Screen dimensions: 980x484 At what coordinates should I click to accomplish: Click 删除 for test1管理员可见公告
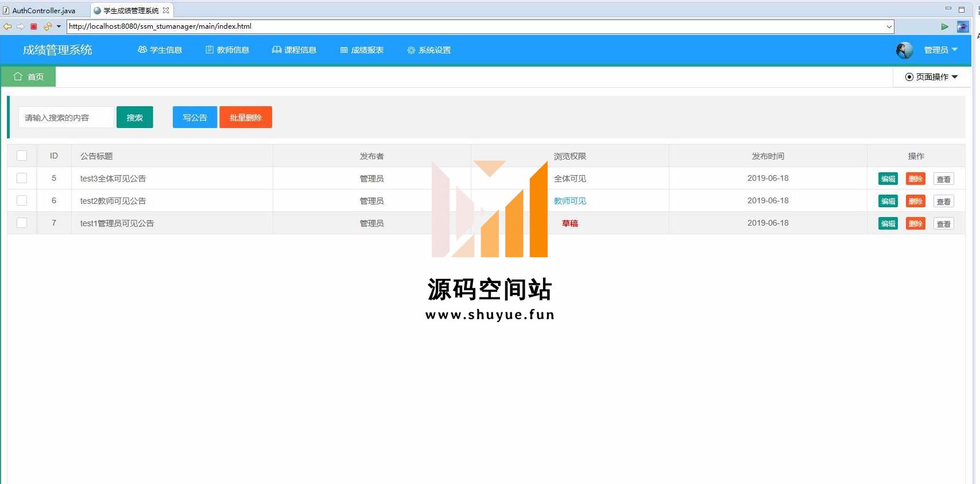[916, 223]
